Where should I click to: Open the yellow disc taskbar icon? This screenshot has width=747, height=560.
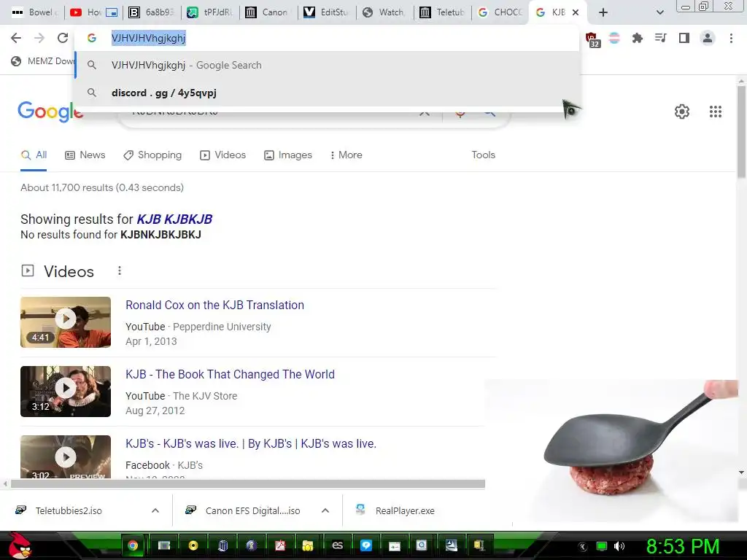click(193, 545)
